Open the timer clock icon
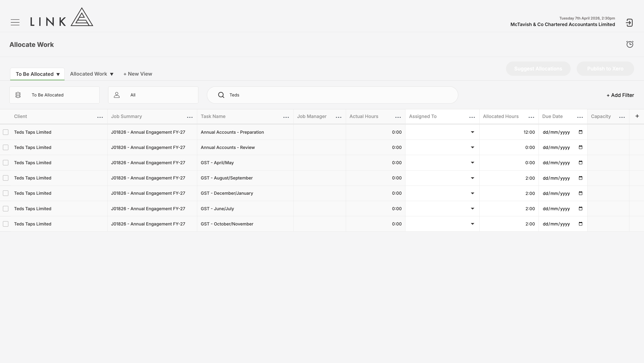The width and height of the screenshot is (644, 363). pyautogui.click(x=630, y=44)
